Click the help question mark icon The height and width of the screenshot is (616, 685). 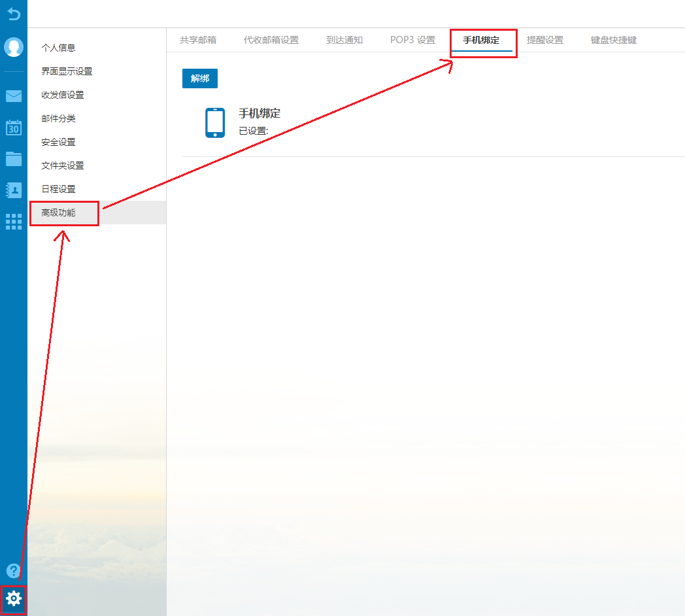(13, 570)
